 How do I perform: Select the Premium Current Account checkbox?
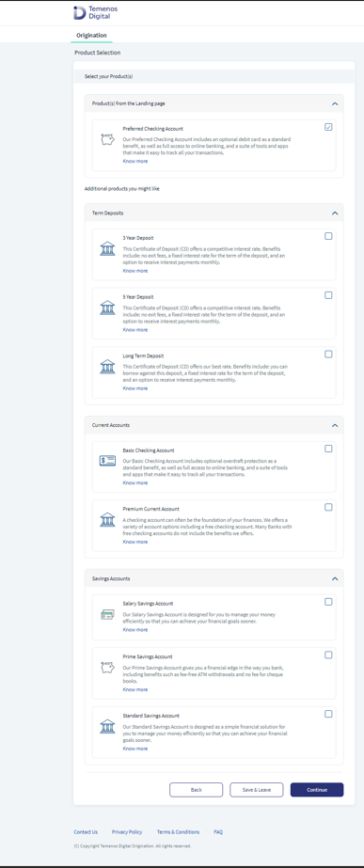328,507
